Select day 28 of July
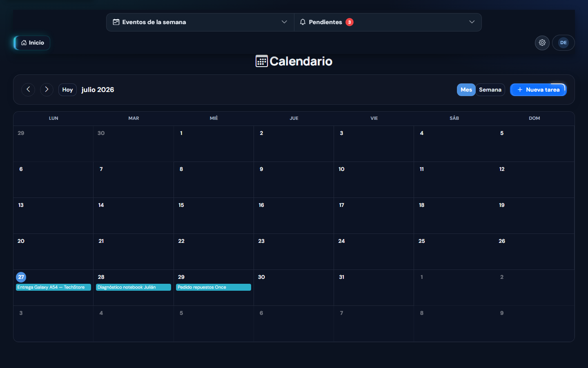 click(101, 277)
